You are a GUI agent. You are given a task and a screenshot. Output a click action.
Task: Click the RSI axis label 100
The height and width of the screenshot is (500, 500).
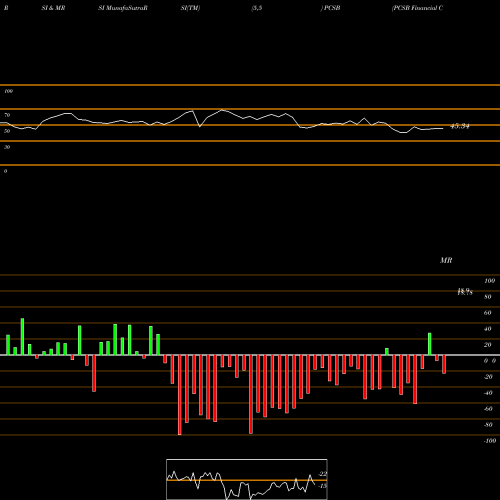tap(8, 91)
